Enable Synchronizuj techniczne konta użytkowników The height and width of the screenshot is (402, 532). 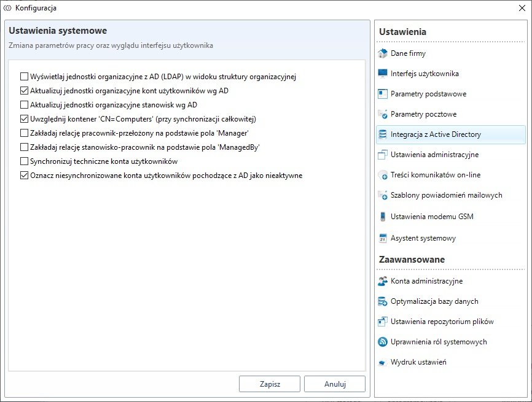tap(25, 161)
